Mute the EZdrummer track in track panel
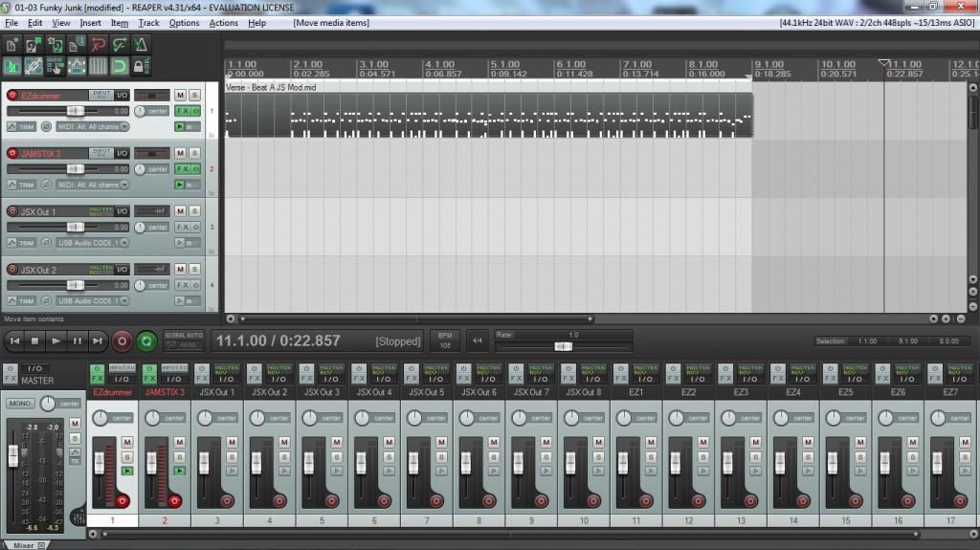The width and height of the screenshot is (980, 550). click(179, 95)
